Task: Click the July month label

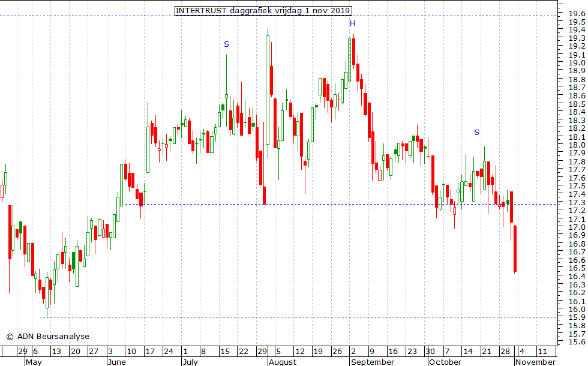Action: pyautogui.click(x=190, y=362)
